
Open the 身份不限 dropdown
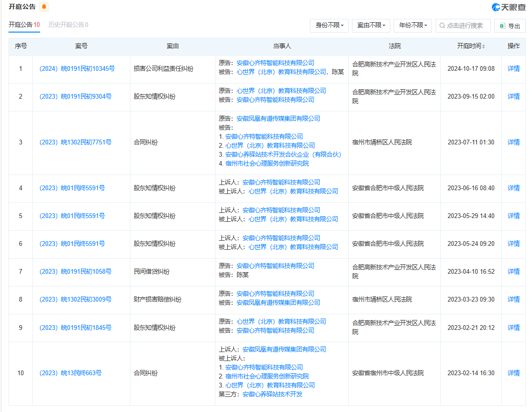pyautogui.click(x=329, y=25)
